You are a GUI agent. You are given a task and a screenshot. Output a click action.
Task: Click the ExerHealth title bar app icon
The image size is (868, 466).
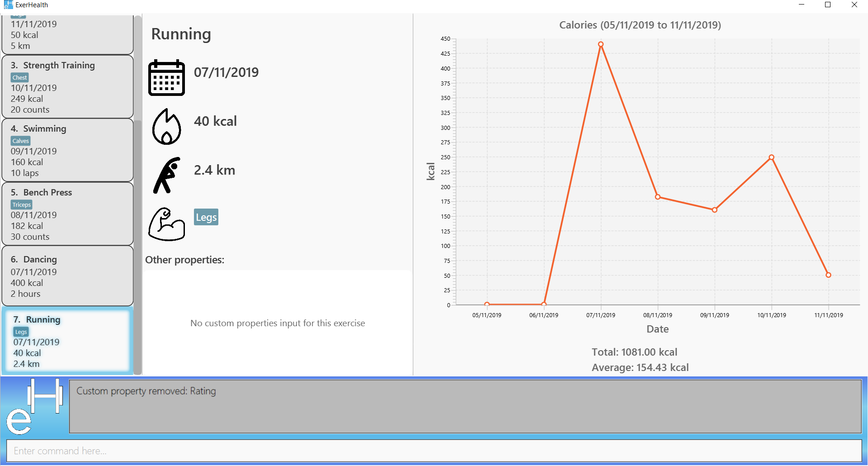tap(8, 5)
